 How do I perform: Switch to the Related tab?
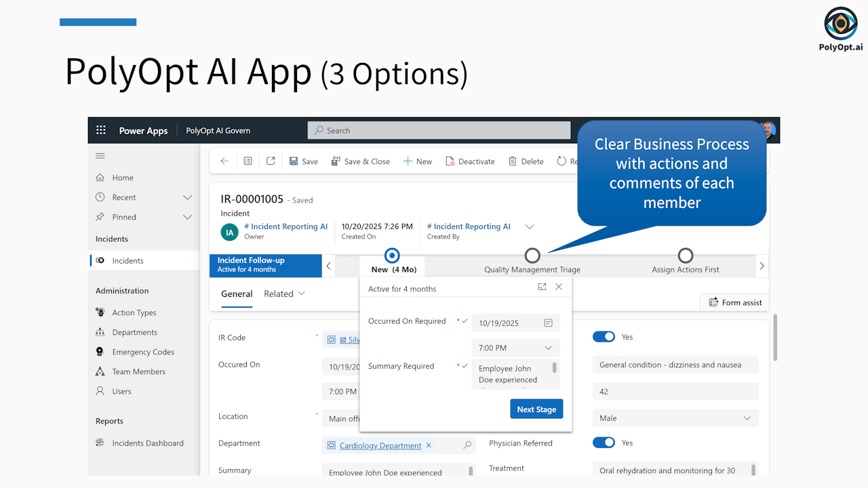pos(284,293)
